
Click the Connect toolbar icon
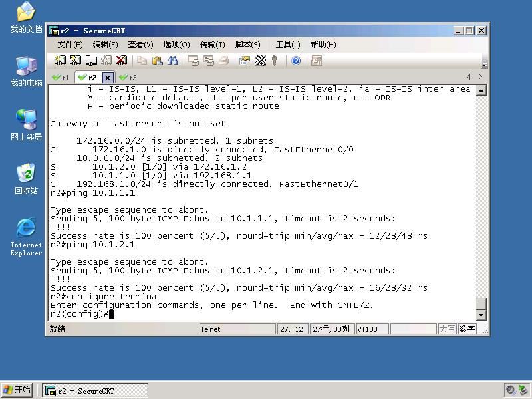pyautogui.click(x=60, y=61)
